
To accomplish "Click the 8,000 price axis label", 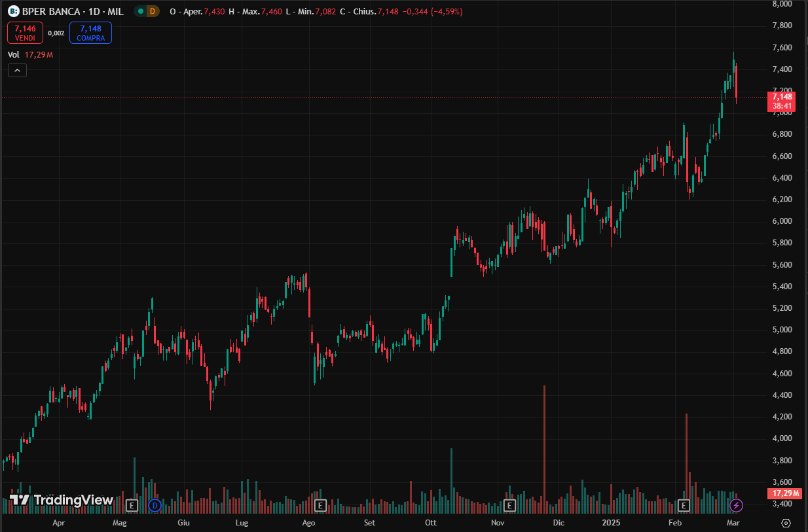I will 783,4.
